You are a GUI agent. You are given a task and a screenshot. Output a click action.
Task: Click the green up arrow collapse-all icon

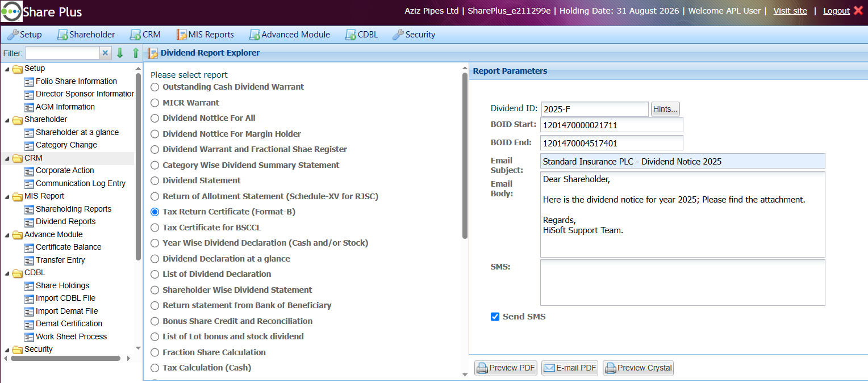click(135, 53)
